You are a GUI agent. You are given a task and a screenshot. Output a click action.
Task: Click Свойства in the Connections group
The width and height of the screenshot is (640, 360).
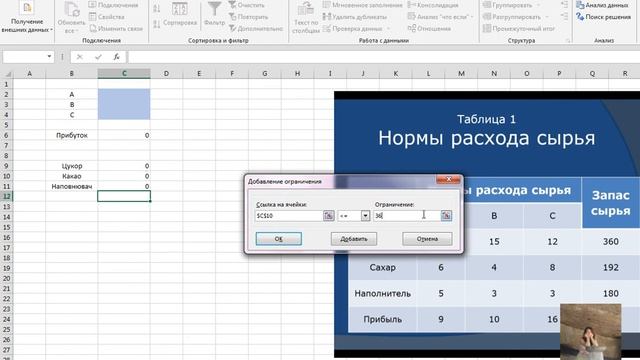[x=107, y=17]
